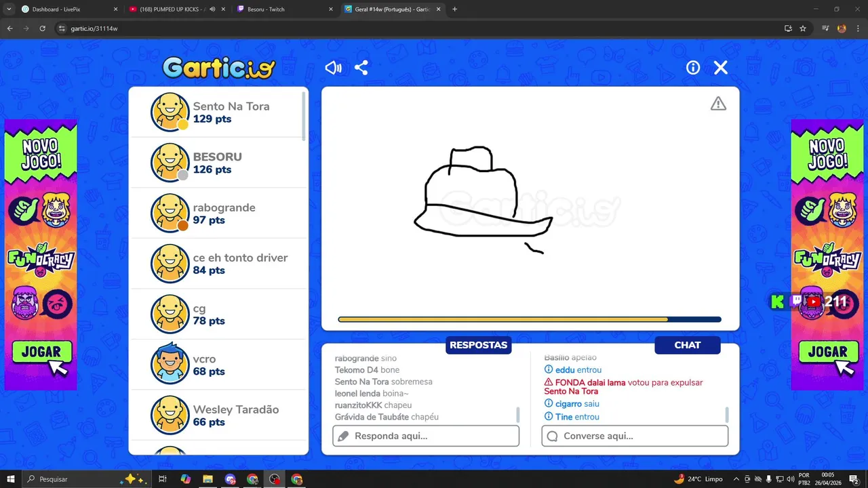Show hidden system tray icons
The width and height of the screenshot is (868, 488).
coord(736,479)
